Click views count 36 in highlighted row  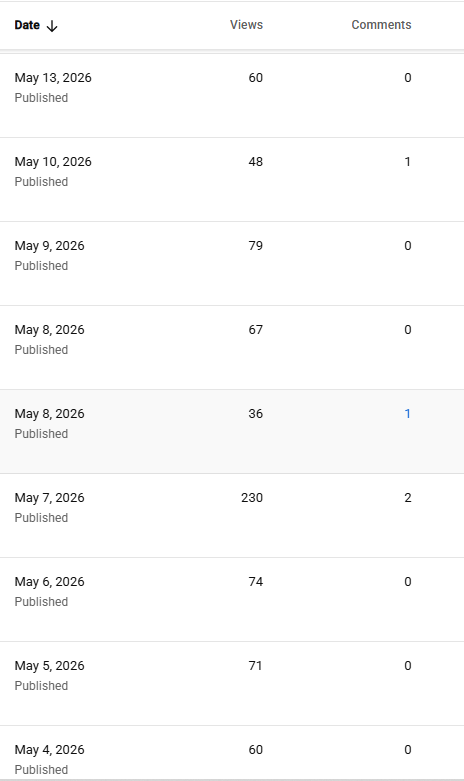[x=255, y=414]
